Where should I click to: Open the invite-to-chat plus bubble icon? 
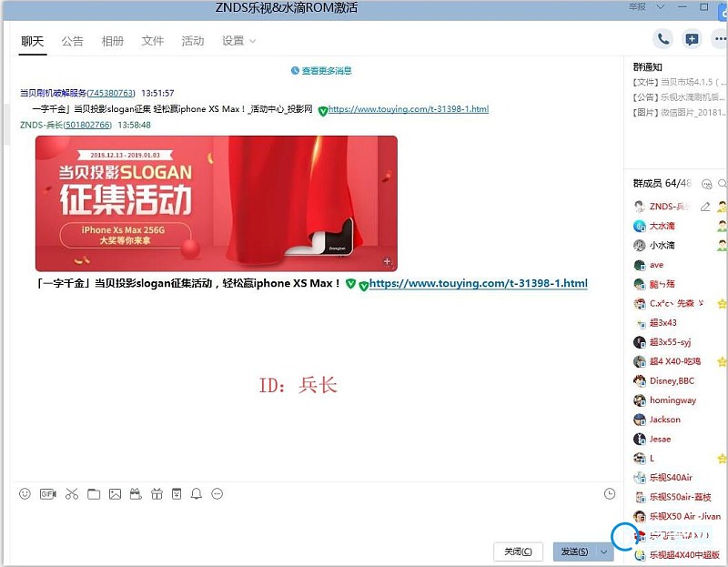coord(692,39)
